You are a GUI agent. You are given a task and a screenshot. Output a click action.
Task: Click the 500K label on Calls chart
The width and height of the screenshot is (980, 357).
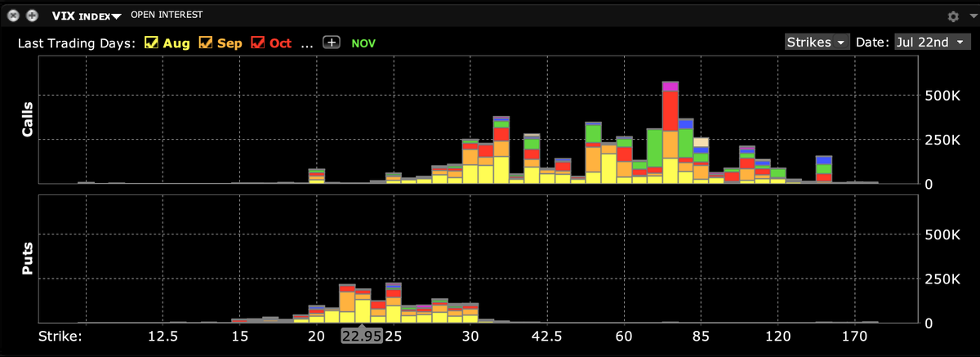942,96
